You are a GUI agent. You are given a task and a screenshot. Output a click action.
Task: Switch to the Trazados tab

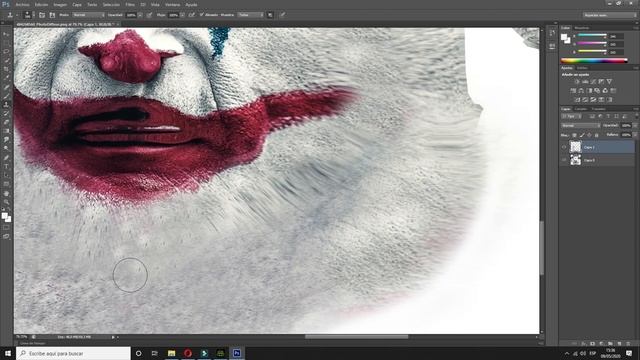point(598,109)
